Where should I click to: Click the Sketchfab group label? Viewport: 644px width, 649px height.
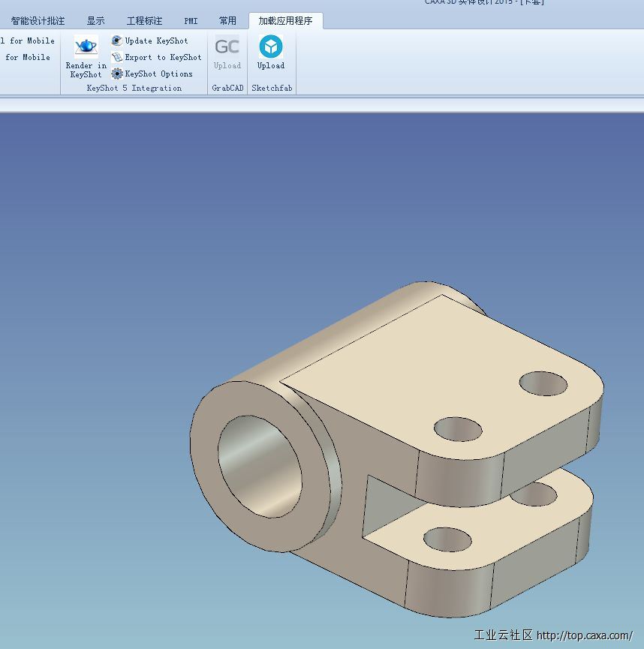[272, 88]
